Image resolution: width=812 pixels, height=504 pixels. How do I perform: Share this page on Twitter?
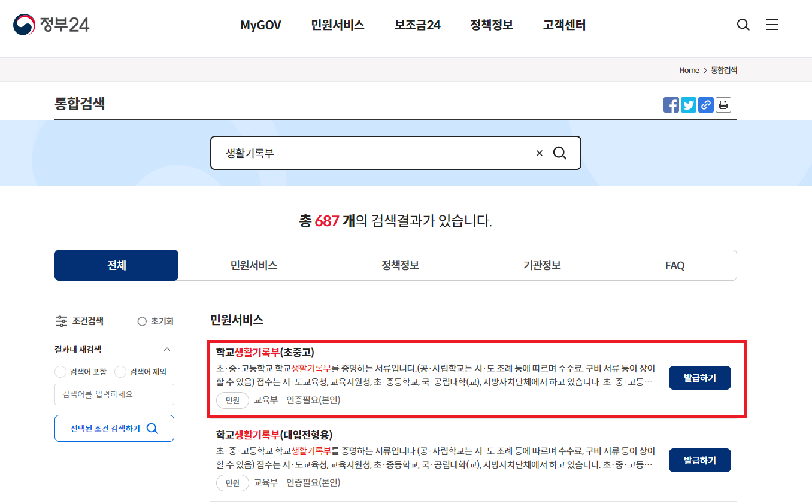coord(689,105)
